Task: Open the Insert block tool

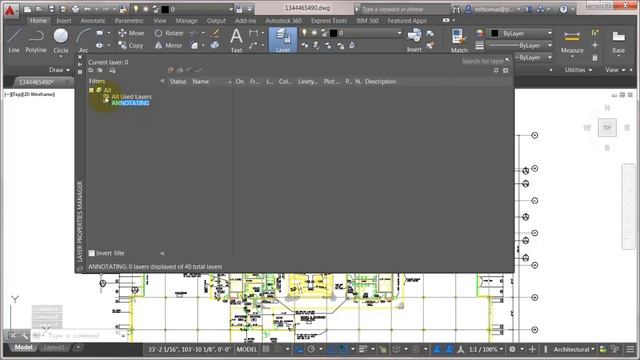Action: point(414,40)
